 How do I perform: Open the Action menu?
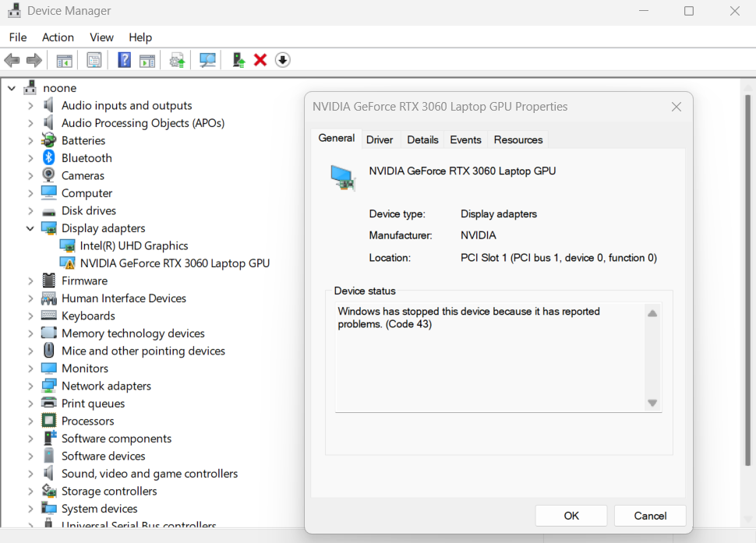(58, 37)
